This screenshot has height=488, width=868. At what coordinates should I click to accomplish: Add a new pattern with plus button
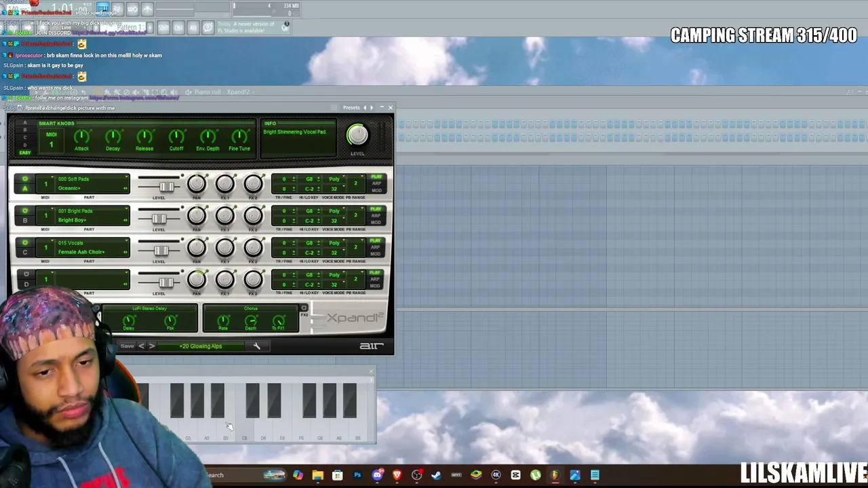tap(149, 28)
